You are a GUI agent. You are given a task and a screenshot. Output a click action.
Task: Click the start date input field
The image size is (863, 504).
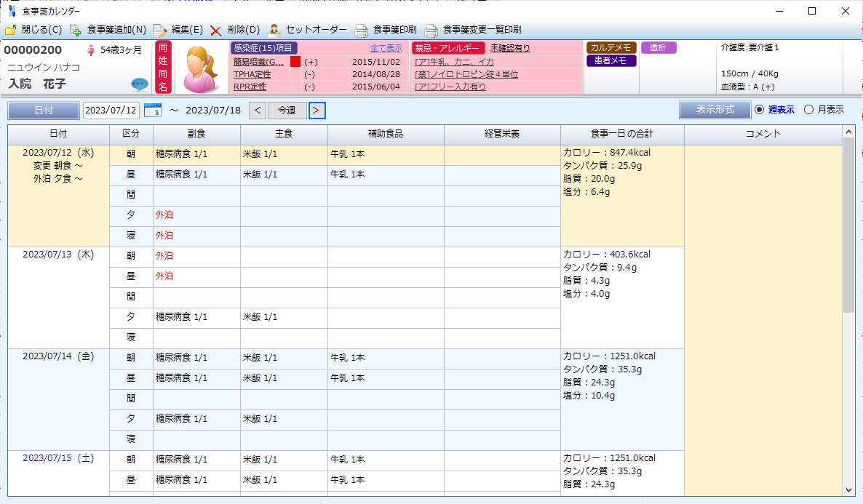[111, 111]
